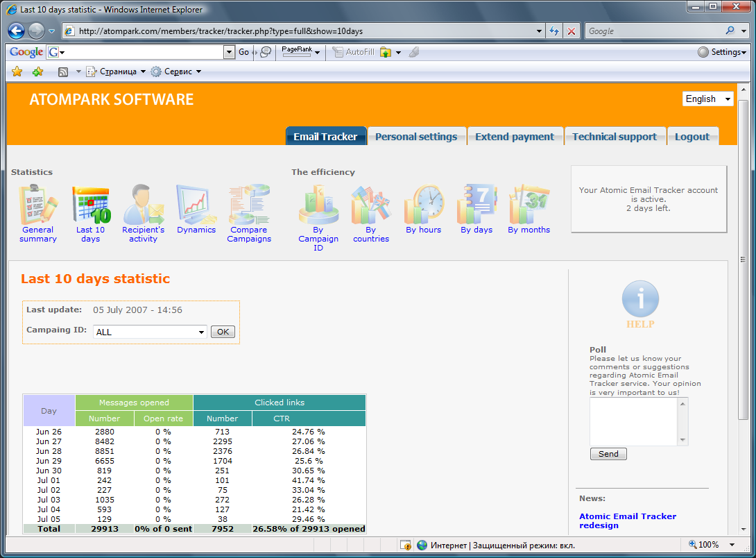Image resolution: width=756 pixels, height=558 pixels.
Task: Click the status bar zoom magnifier icon
Action: click(x=693, y=545)
